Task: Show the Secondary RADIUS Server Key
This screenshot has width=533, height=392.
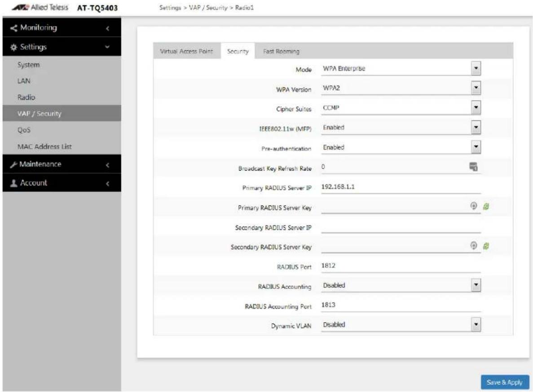Action: 474,245
